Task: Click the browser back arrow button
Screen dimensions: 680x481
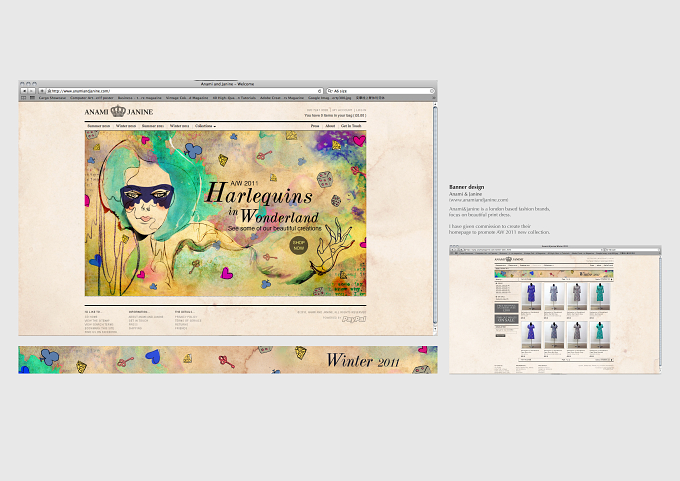Action: point(24,91)
